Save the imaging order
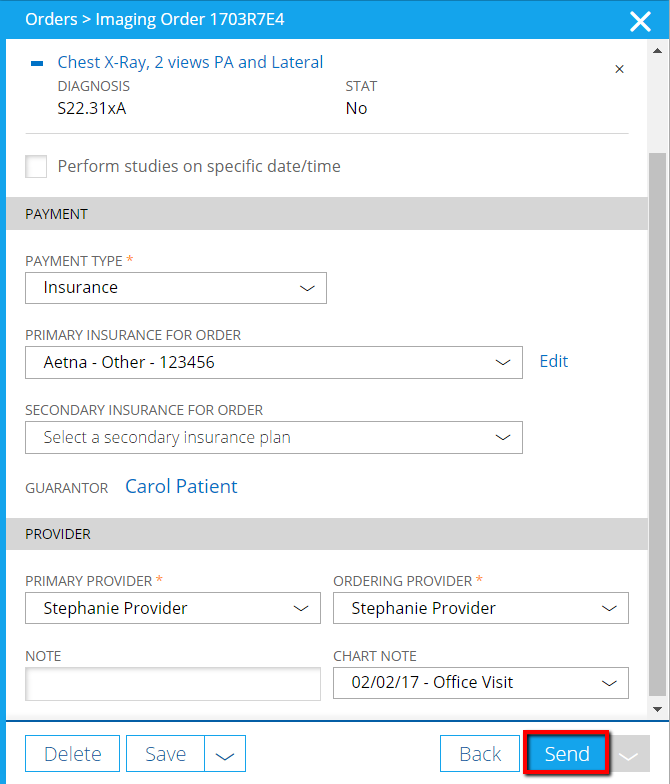The width and height of the screenshot is (670, 784). click(166, 754)
